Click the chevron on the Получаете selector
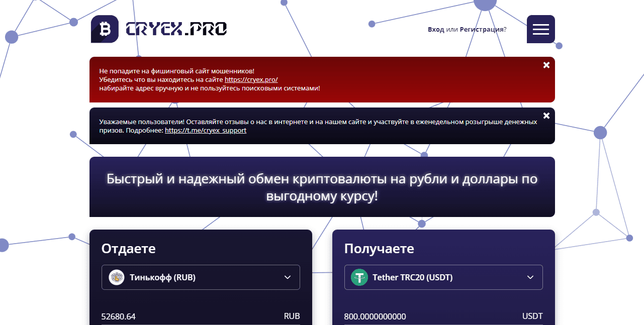The image size is (644, 325). point(530,277)
